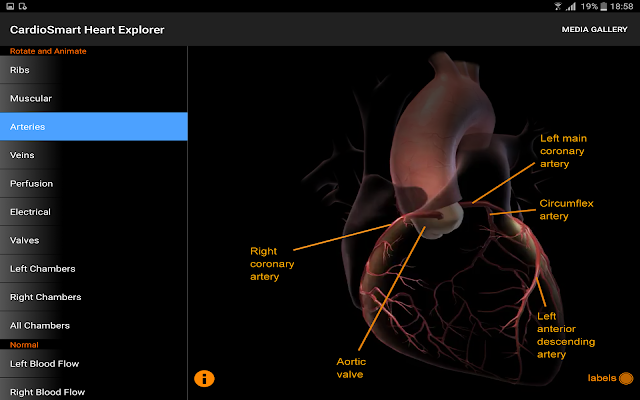Show the Perfusion view
The width and height of the screenshot is (640, 400).
coord(93,184)
